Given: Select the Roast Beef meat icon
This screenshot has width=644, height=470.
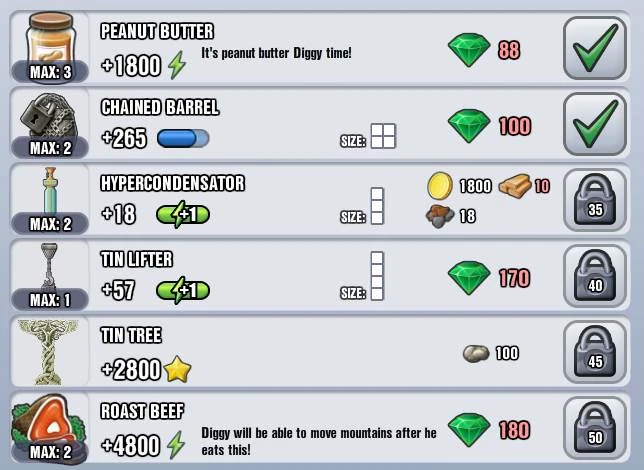Looking at the screenshot, I should [48, 425].
